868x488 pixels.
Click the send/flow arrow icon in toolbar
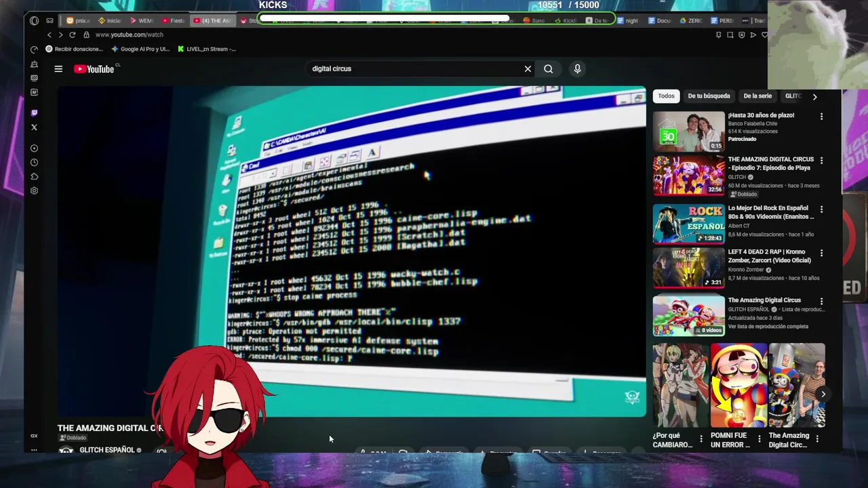click(753, 35)
